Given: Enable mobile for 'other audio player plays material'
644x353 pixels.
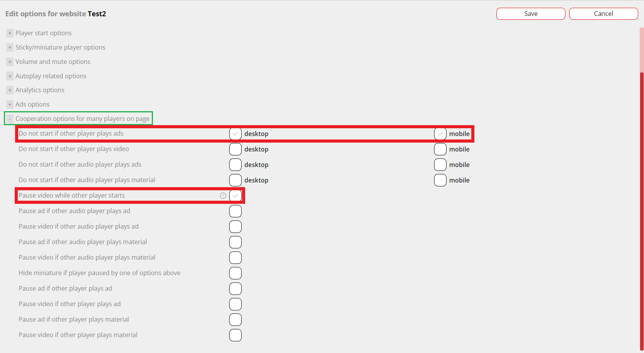Looking at the screenshot, I should point(440,180).
